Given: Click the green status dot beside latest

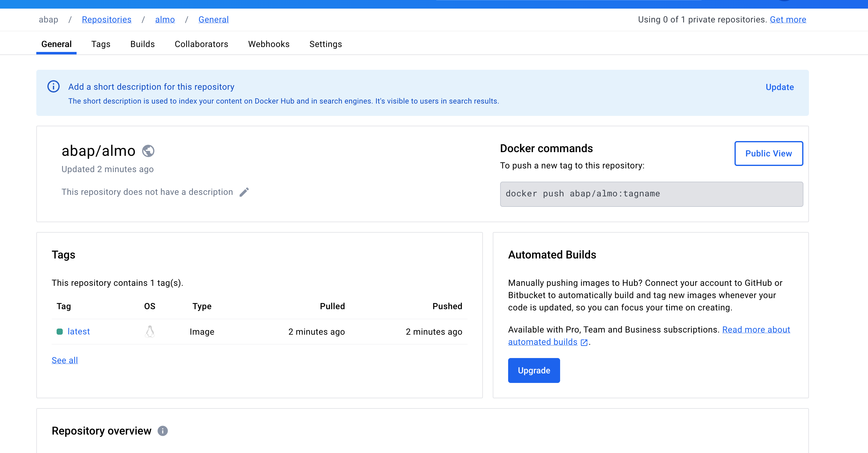Looking at the screenshot, I should click(60, 332).
